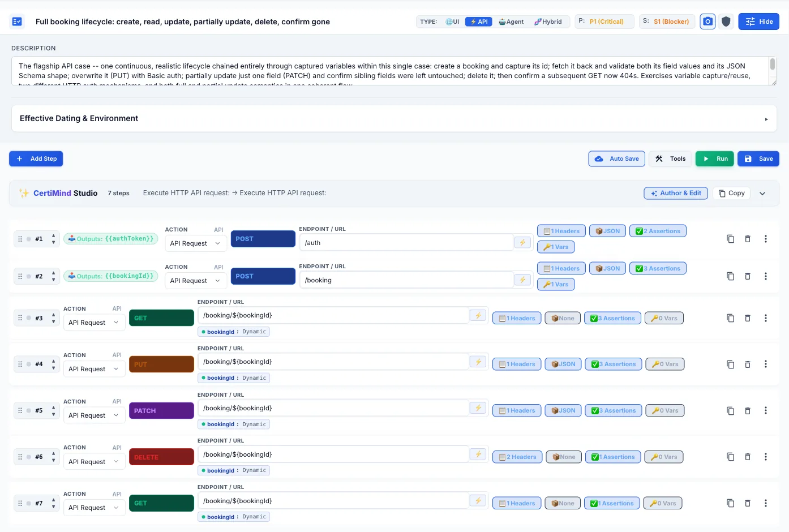789x532 pixels.
Task: Click the Add Step button
Action: pos(36,159)
